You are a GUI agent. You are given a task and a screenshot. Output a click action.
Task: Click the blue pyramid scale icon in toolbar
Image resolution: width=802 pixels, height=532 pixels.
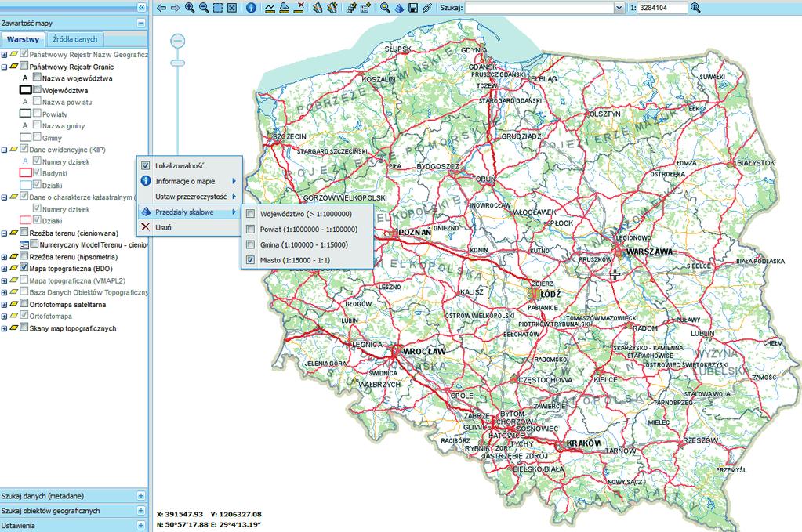coord(399,8)
